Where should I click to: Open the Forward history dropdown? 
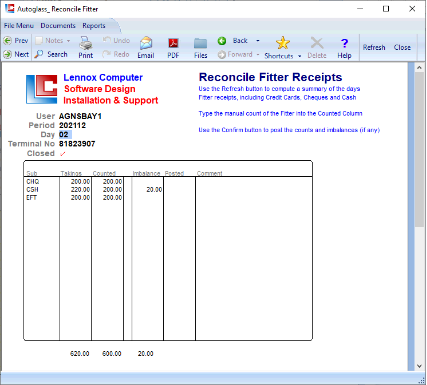(x=258, y=54)
